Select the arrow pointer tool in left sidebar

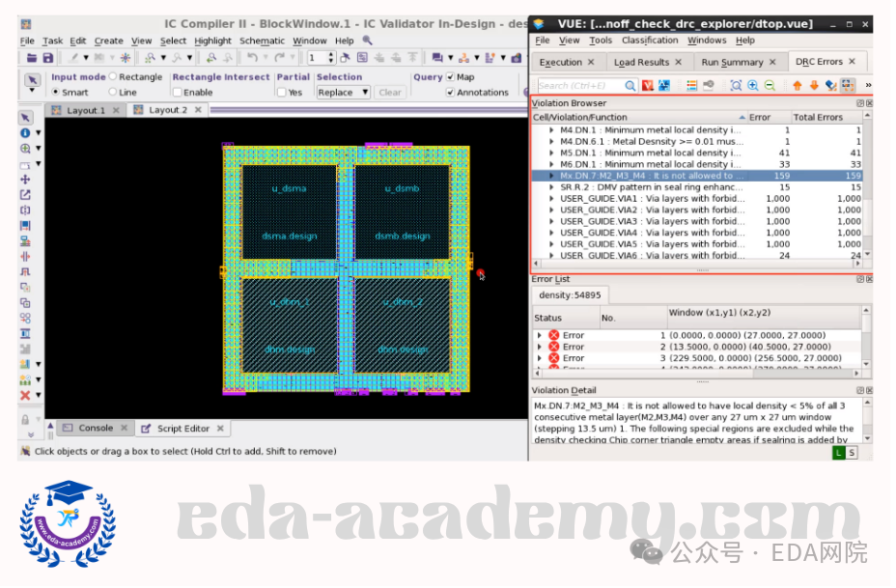coord(26,118)
